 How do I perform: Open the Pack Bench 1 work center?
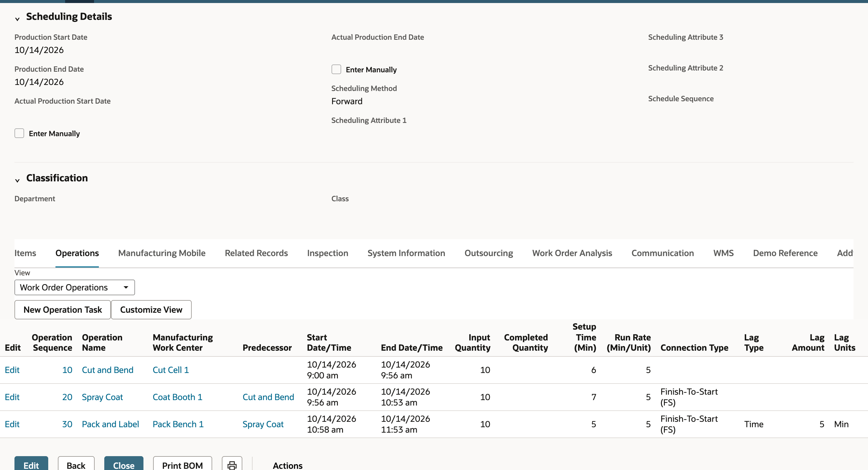[178, 424]
